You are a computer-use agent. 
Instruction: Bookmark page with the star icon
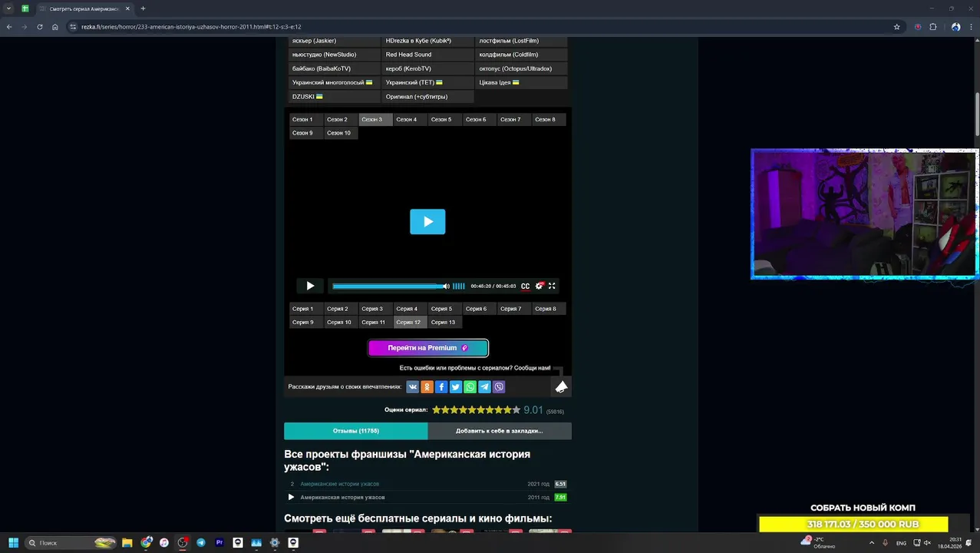click(x=896, y=27)
